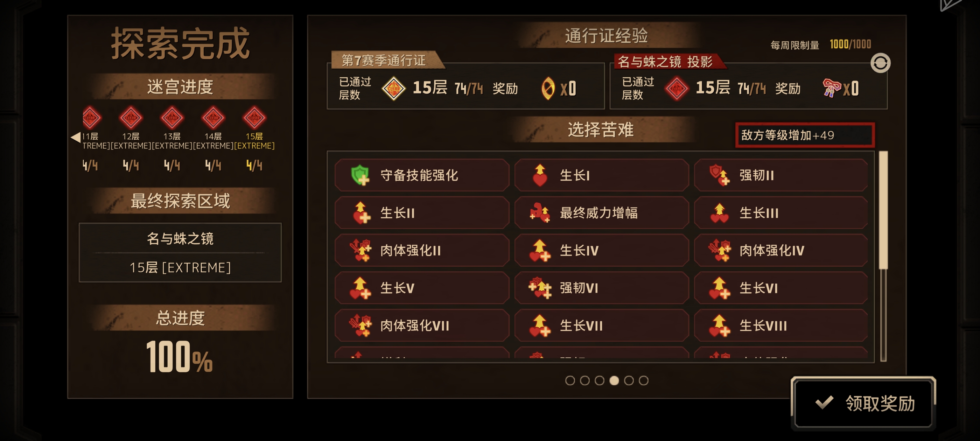
Task: Click the 15层 red CLEAR diamond badge
Action: (x=254, y=118)
